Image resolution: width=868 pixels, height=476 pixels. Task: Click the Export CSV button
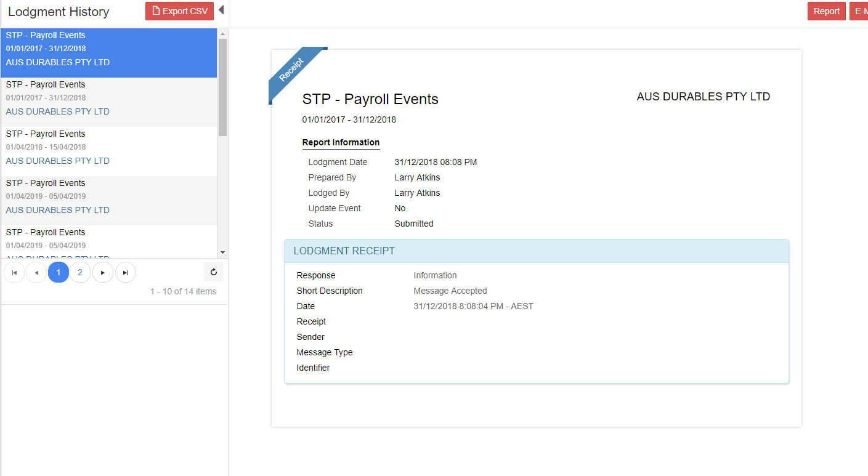tap(179, 11)
